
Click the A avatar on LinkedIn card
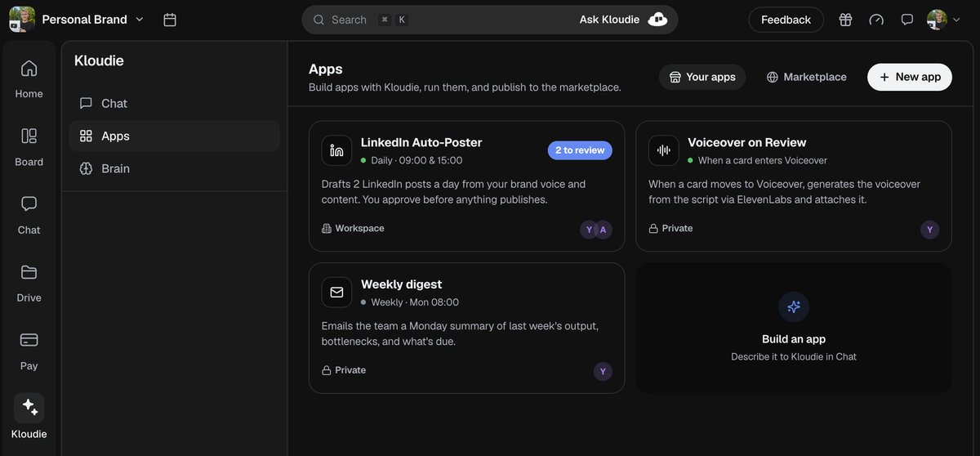pyautogui.click(x=603, y=230)
